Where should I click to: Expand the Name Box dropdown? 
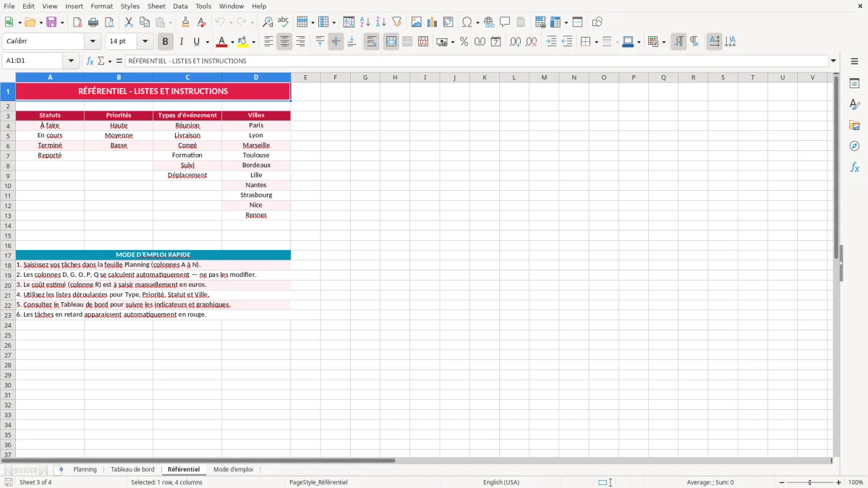pyautogui.click(x=70, y=61)
